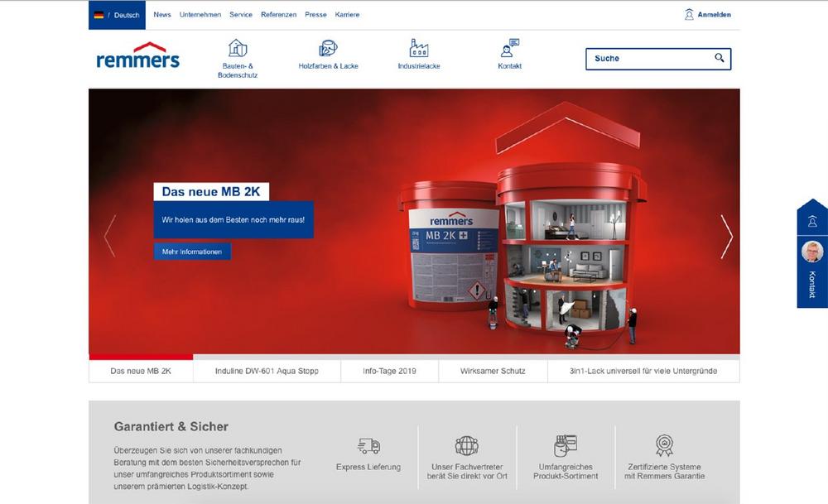Open the Referenzen menu item
This screenshot has width=828, height=504.
click(x=278, y=15)
